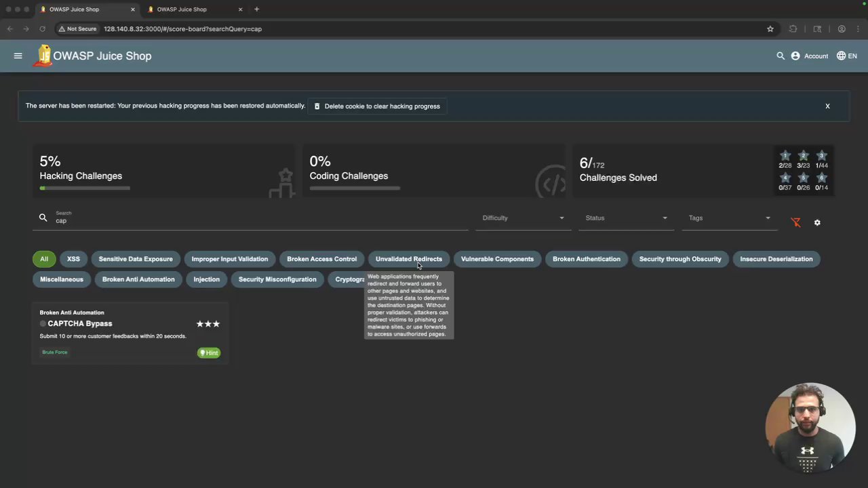Click the difficulty 4 star showing 0/37
This screenshot has height=488, width=868.
pos(785,178)
